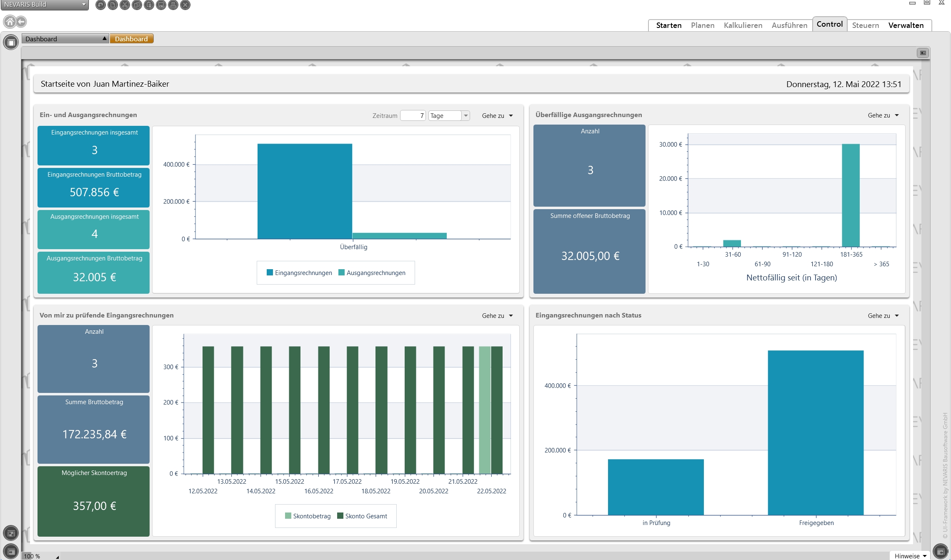Open the Tage period unit dropdown
Image resolution: width=951 pixels, height=560 pixels.
tap(466, 116)
